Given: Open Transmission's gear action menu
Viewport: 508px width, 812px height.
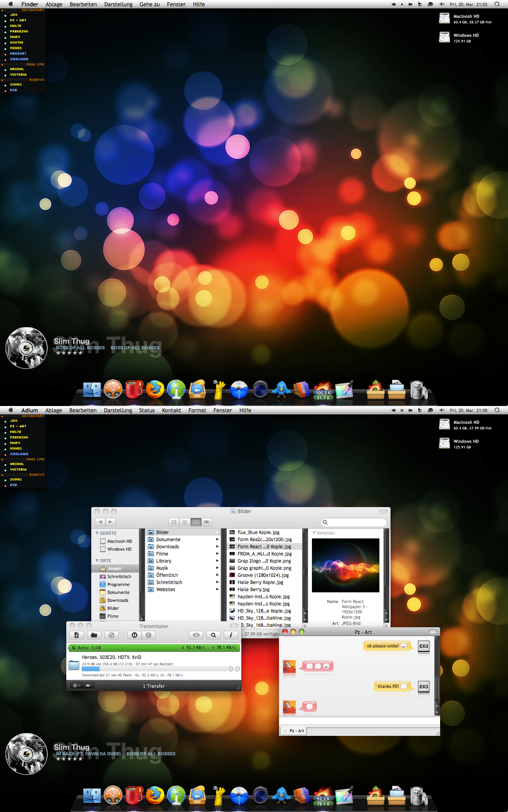Looking at the screenshot, I should point(76,686).
